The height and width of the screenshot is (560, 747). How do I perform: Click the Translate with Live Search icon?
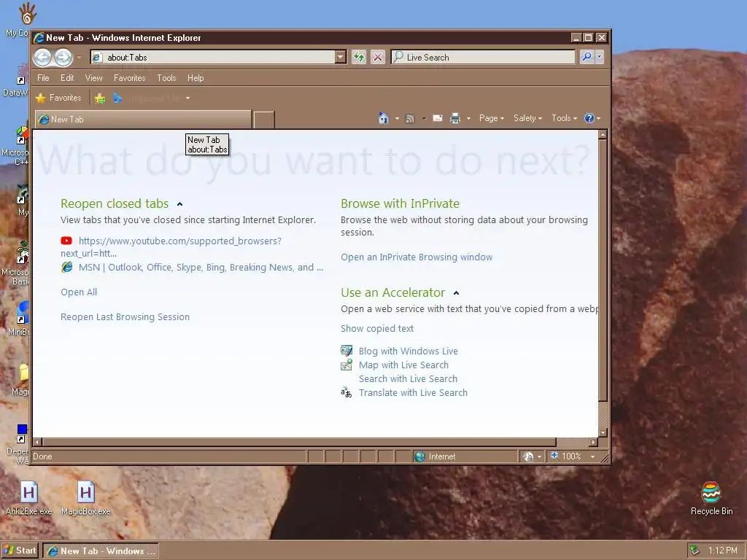pos(347,393)
